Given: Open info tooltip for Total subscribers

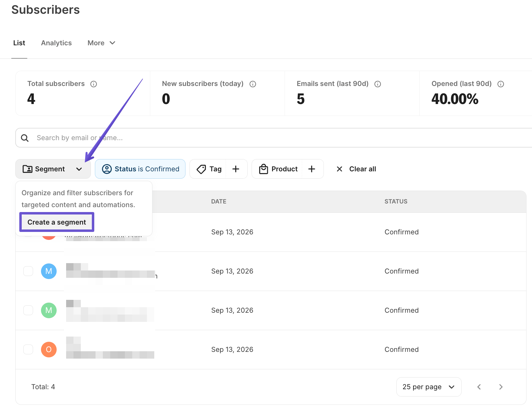Looking at the screenshot, I should [94, 84].
